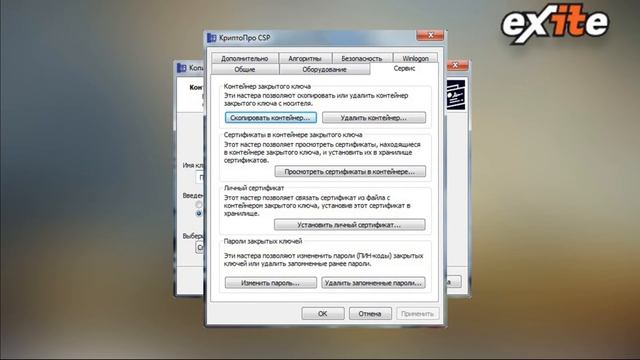
Task: Close the background wizard window
Action: click(x=457, y=65)
